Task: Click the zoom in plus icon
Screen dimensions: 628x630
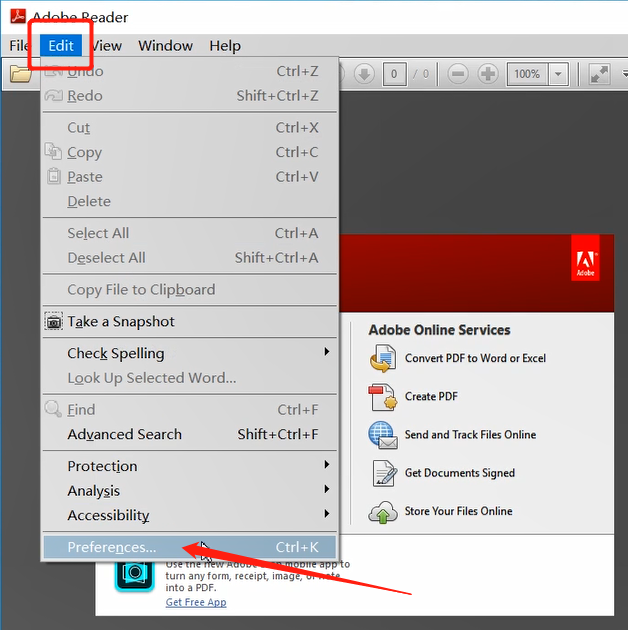Action: (x=488, y=74)
